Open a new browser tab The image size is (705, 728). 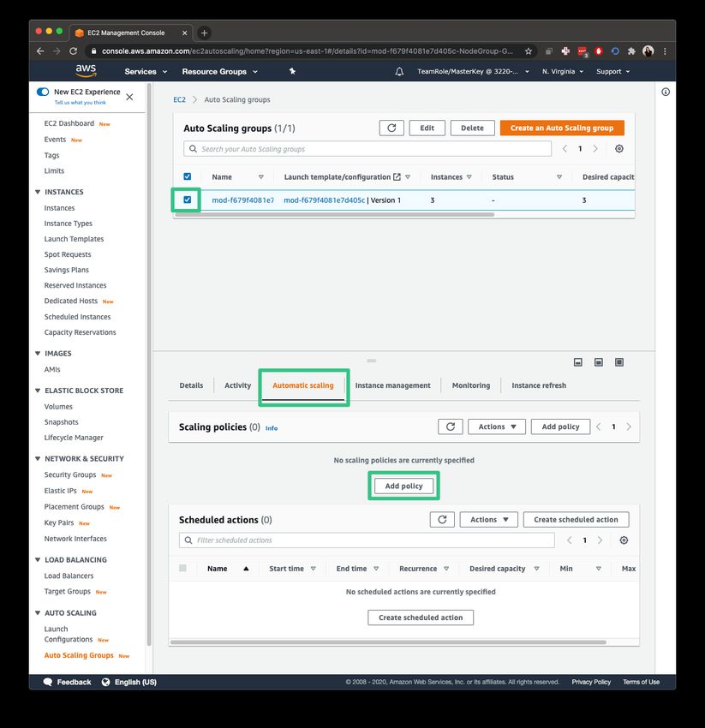pyautogui.click(x=204, y=33)
